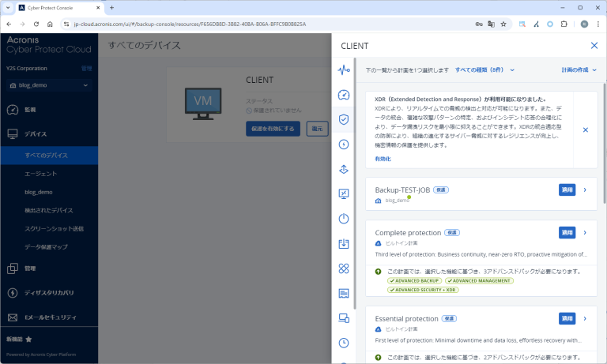The image size is (607, 364).
Task: Click the four-circles icon in panel strip
Action: coord(344,268)
